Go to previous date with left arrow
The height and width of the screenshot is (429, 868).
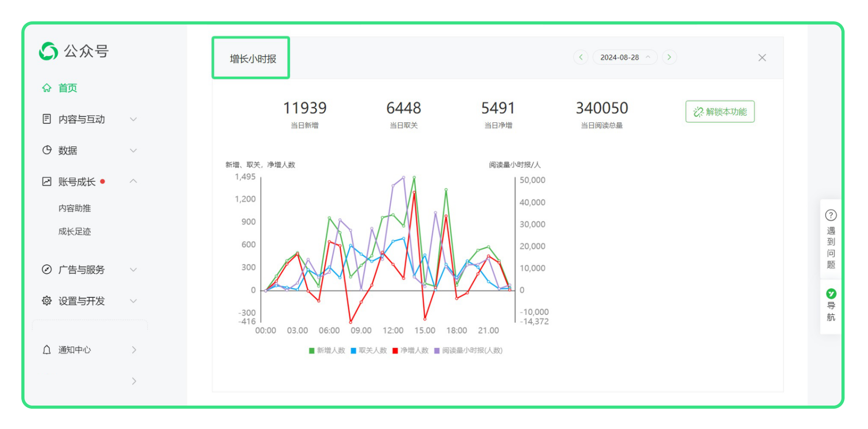click(581, 57)
